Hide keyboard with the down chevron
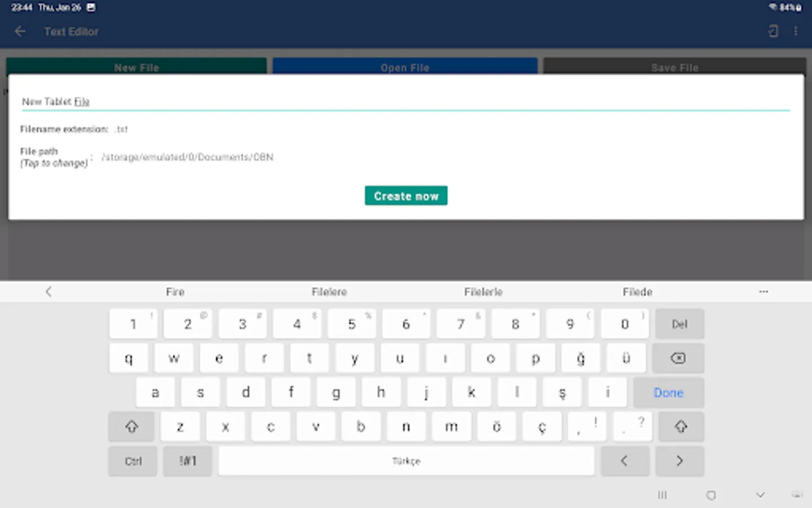This screenshot has width=812, height=508. 760,495
